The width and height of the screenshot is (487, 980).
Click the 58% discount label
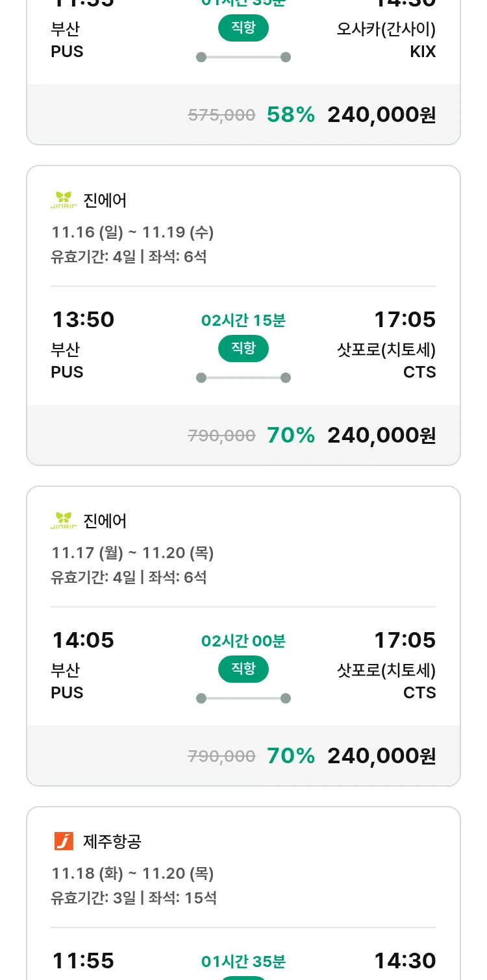(290, 115)
